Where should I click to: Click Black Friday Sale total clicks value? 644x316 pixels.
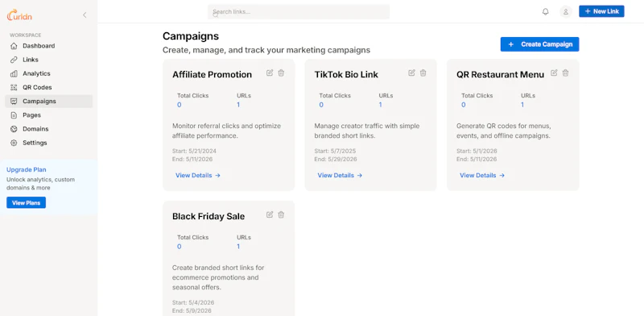pyautogui.click(x=179, y=247)
